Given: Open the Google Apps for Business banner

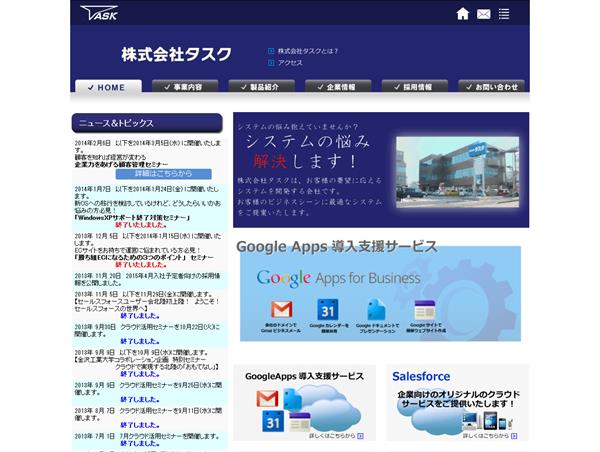Looking at the screenshot, I should pos(380,294).
